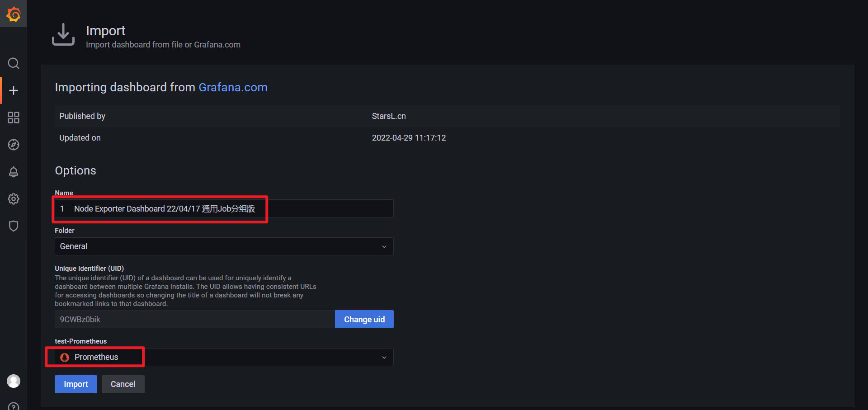Expand the General folder dropdown
Screen dimensions: 868x410
[x=224, y=246]
